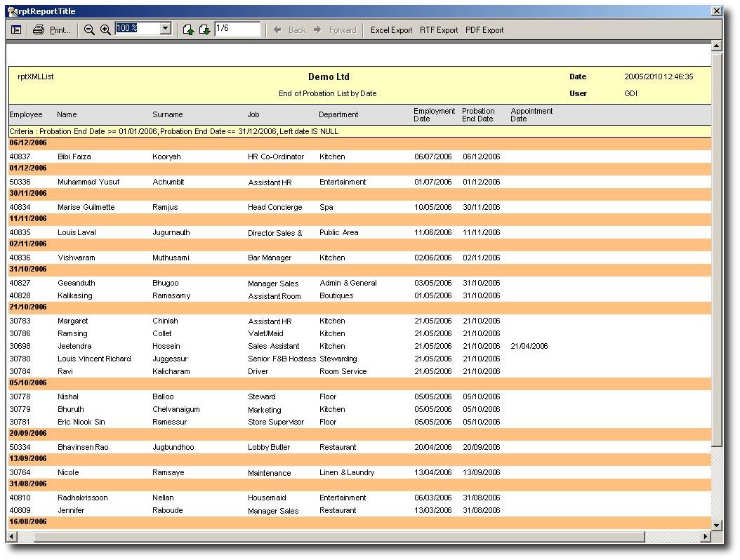Toggle the table of contents panel icon
Viewport: 740px width, 560px height.
pyautogui.click(x=16, y=29)
